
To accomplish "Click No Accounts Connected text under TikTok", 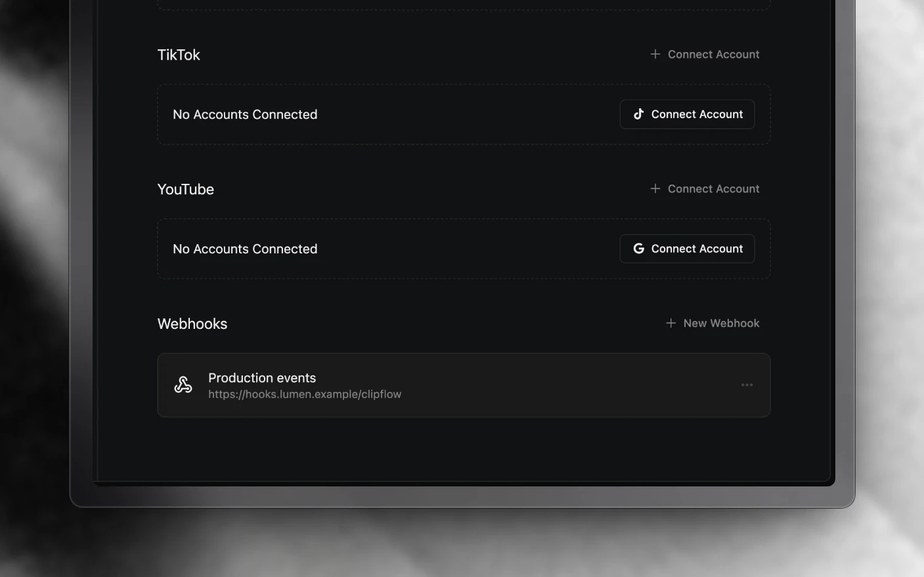I will coord(245,115).
